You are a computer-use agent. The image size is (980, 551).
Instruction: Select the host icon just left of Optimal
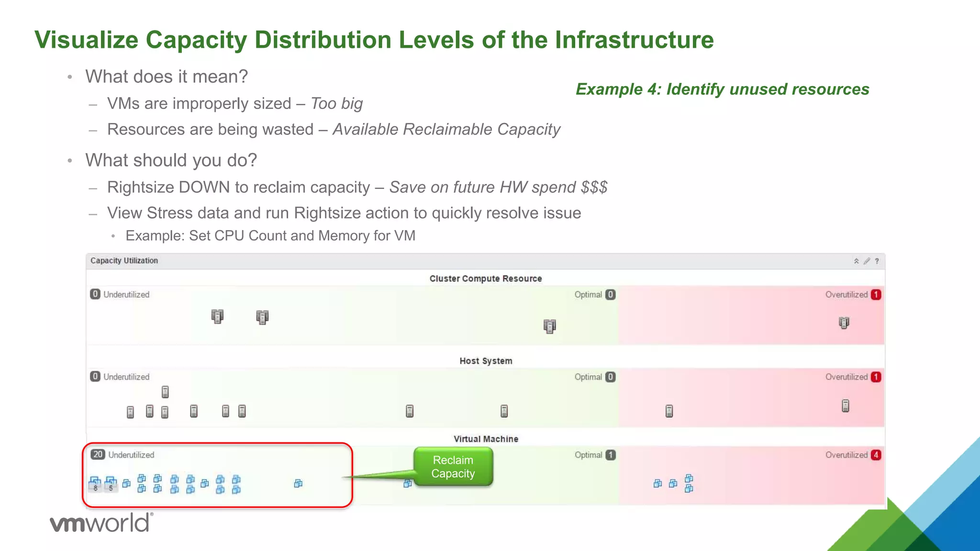point(504,411)
